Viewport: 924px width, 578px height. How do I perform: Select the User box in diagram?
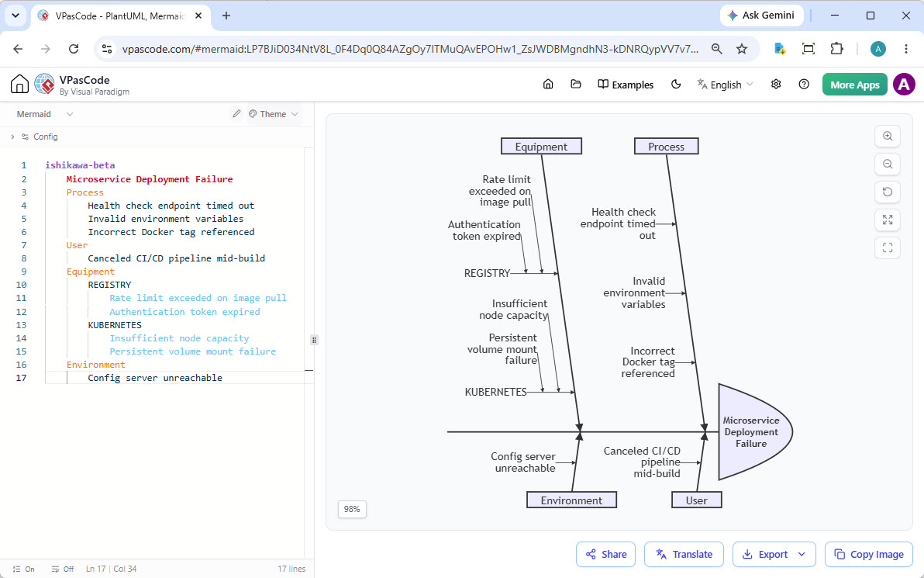(x=697, y=500)
